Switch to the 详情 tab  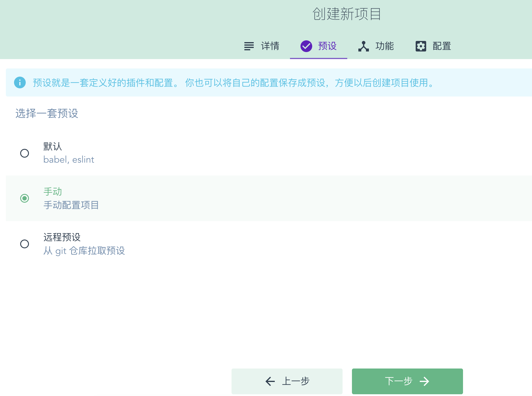[261, 46]
